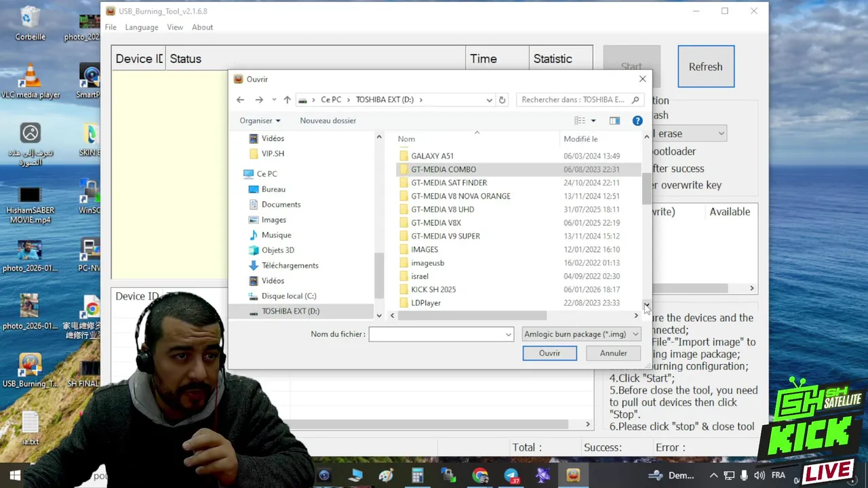
Task: Select the imageusb folder
Action: tap(427, 263)
